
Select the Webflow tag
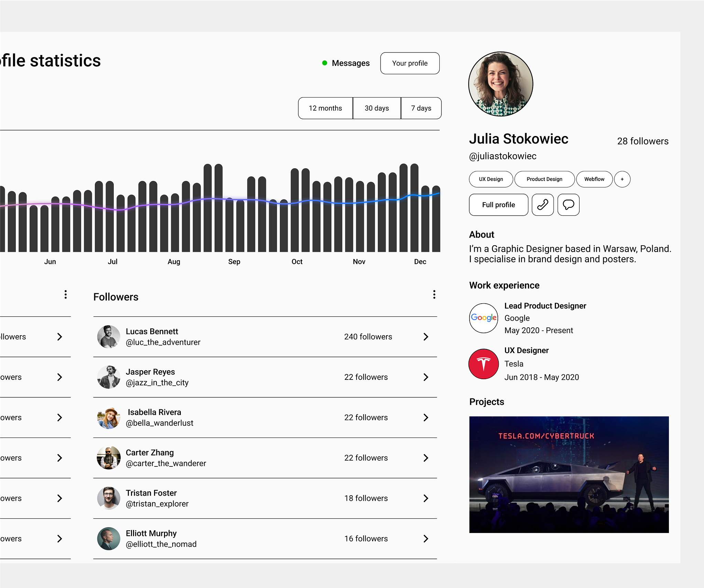[594, 179]
